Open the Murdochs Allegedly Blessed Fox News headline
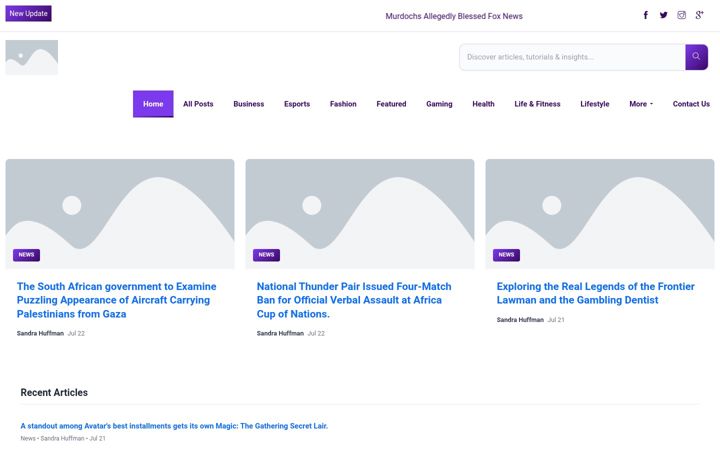This screenshot has width=720, height=450. coord(454,16)
